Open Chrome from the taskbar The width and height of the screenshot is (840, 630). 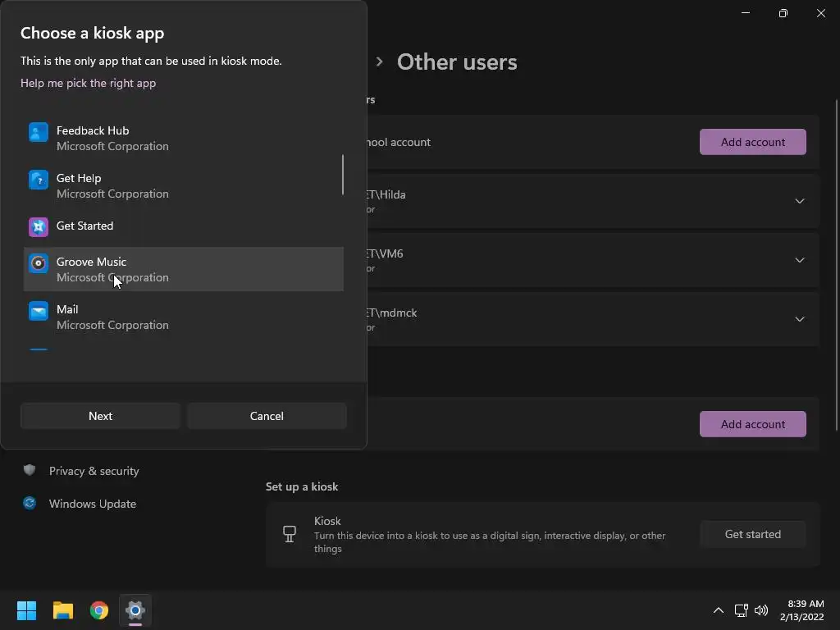(x=99, y=610)
